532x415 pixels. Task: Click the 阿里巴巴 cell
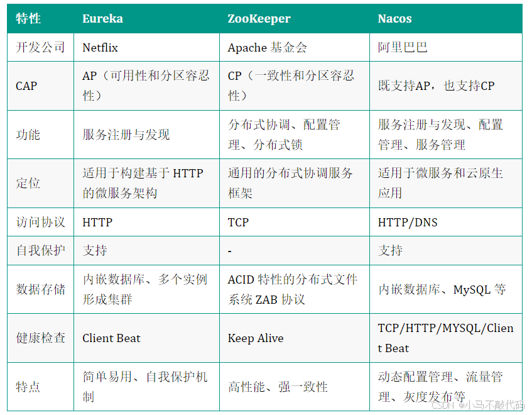(x=446, y=48)
